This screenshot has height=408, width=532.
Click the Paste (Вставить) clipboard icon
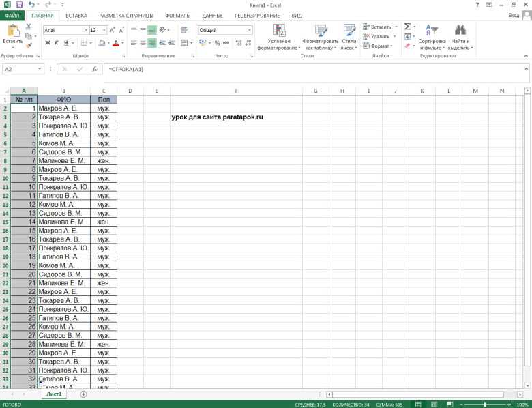pos(13,31)
